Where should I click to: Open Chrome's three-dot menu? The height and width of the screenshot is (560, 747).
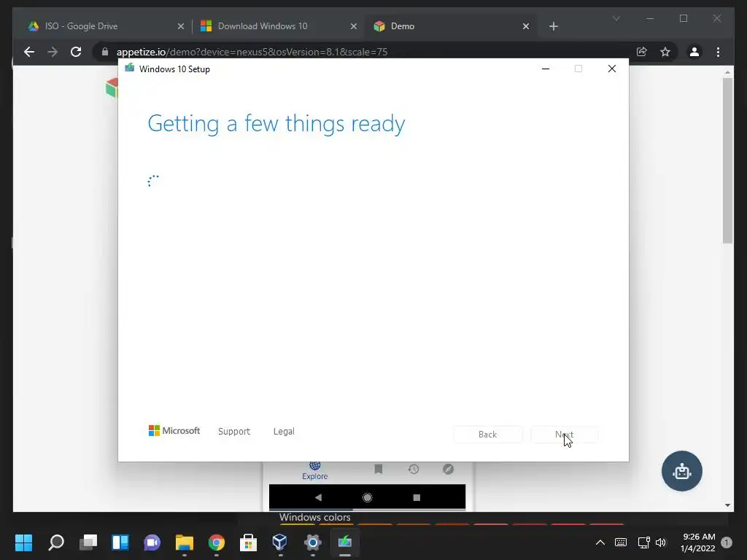(x=718, y=52)
